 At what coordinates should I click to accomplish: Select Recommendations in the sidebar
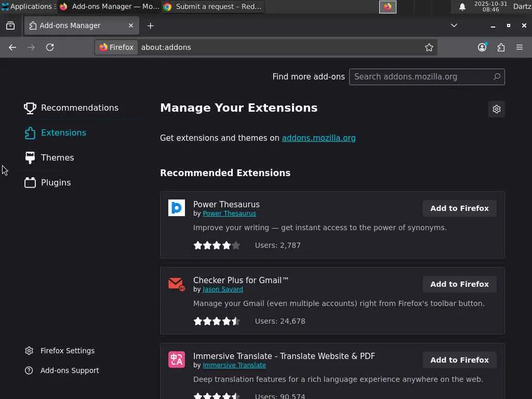[79, 108]
